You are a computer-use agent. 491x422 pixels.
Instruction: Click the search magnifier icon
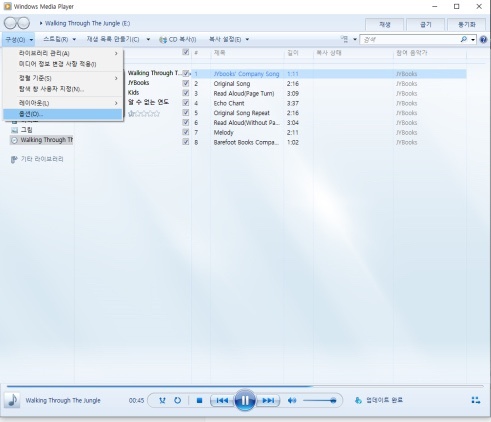point(463,39)
